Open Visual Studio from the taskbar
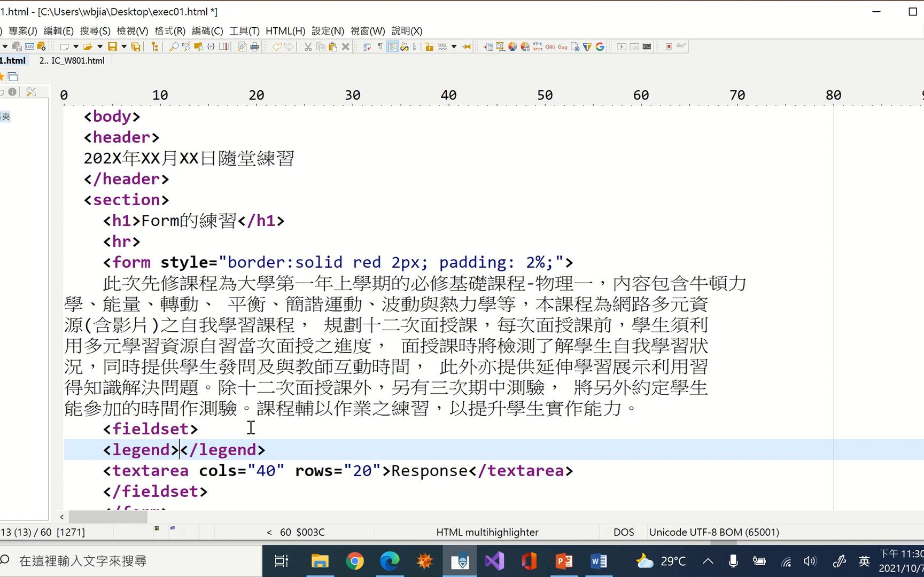Screen dimensions: 924x577 [x=494, y=561]
